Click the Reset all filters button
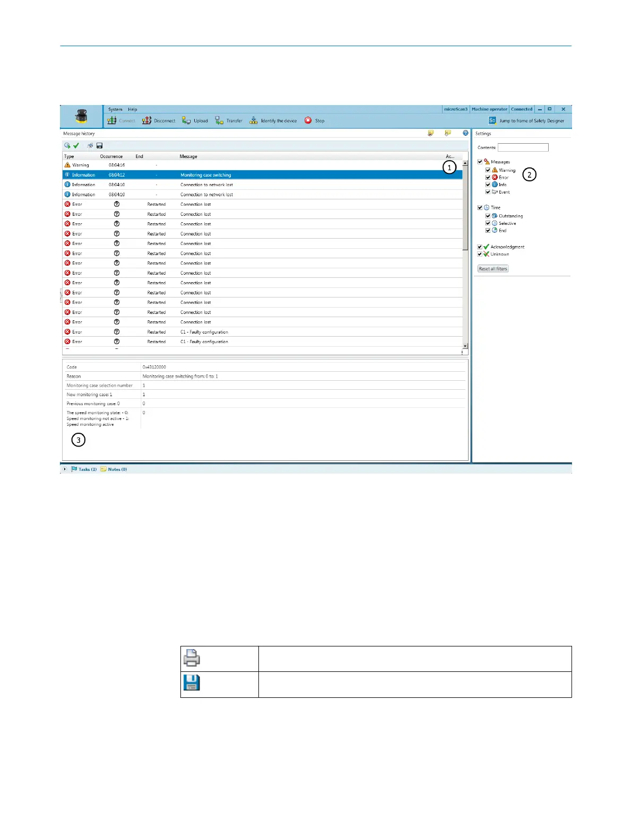Screen dimensions: 632x840 [x=493, y=269]
